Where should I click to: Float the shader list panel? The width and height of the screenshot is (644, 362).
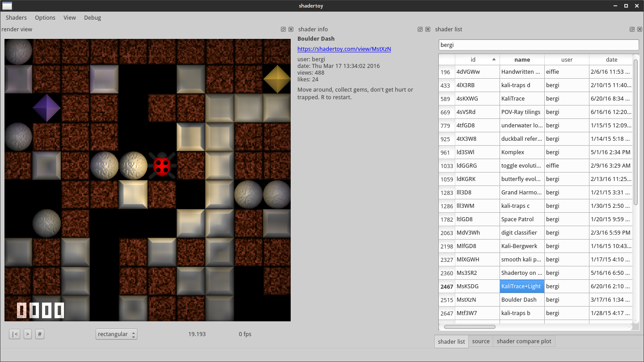[632, 29]
